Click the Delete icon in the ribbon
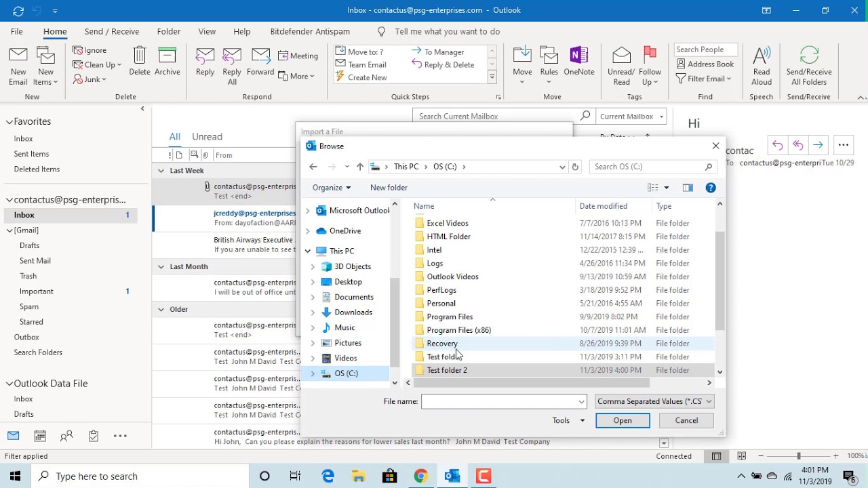The width and height of the screenshot is (868, 488). [139, 62]
